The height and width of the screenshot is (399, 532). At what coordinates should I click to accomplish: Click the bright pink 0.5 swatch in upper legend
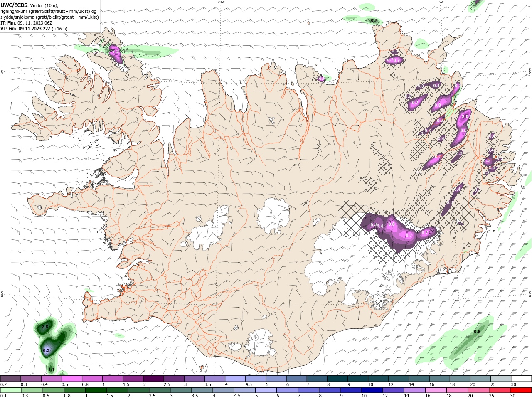tap(71, 379)
